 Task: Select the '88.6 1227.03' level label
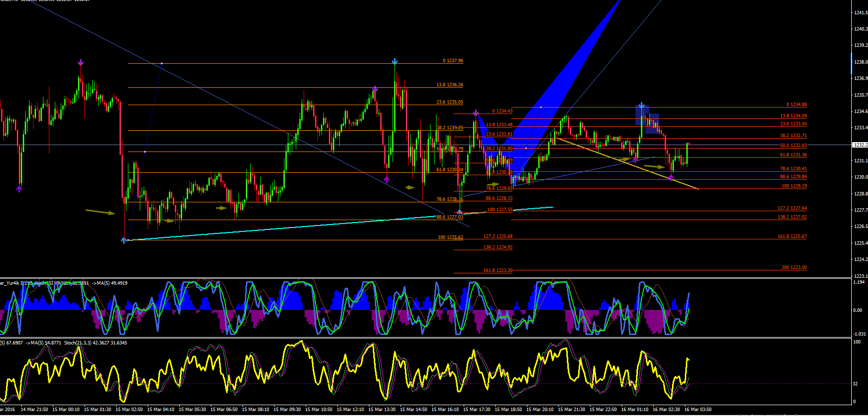pos(450,217)
